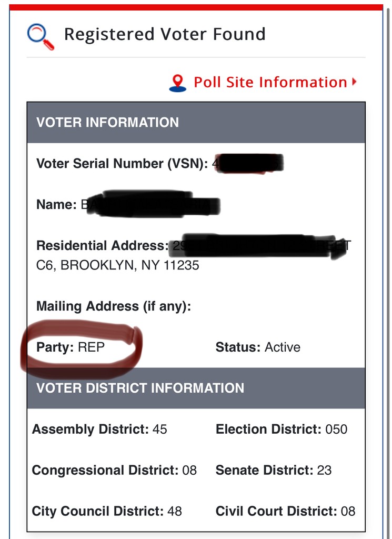Select the Assembly District 45 entry
This screenshot has width=392, height=539.
point(99,429)
